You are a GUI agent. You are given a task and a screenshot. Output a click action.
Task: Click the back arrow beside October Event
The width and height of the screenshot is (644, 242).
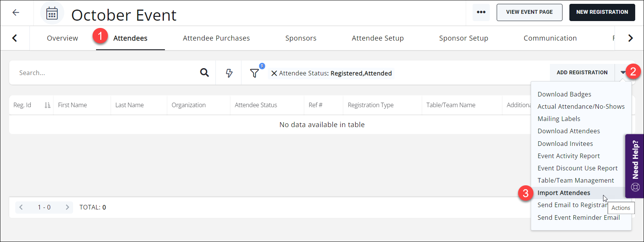point(16,13)
